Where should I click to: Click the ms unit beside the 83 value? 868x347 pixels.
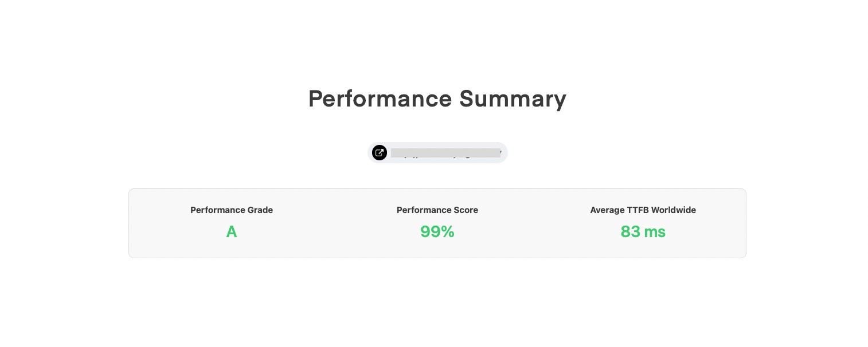click(x=655, y=231)
